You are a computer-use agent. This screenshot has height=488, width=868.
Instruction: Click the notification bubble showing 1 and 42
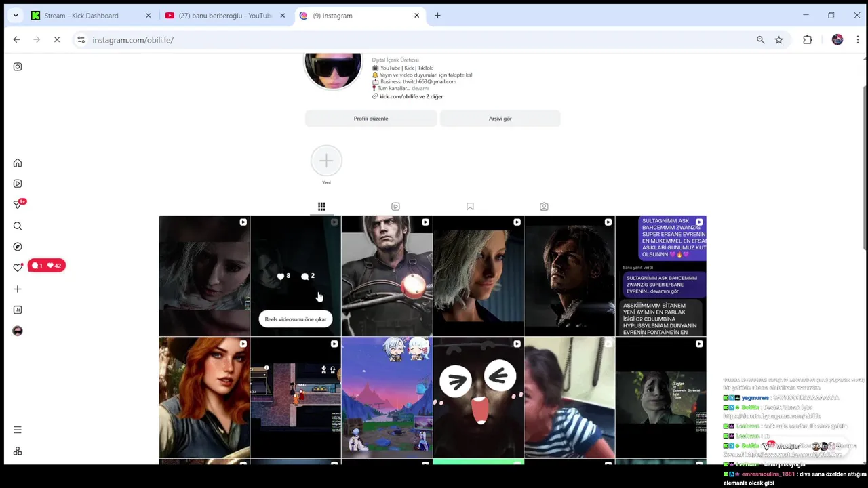[x=47, y=266]
